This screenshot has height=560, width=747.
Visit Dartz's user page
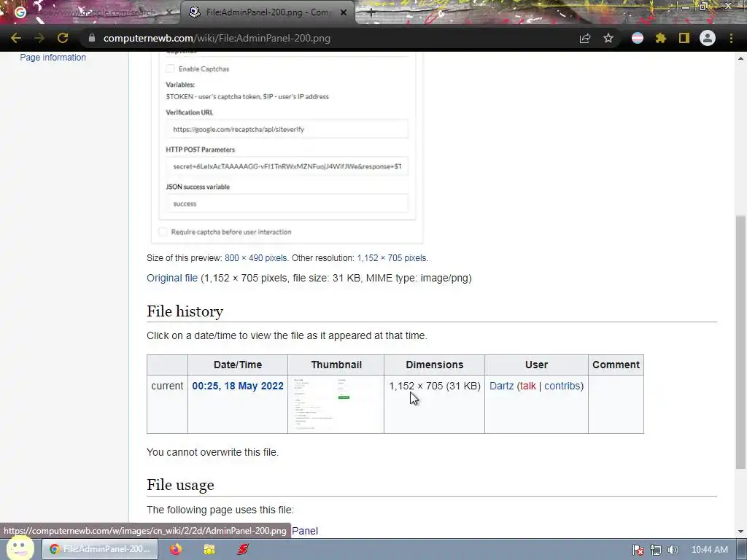502,386
